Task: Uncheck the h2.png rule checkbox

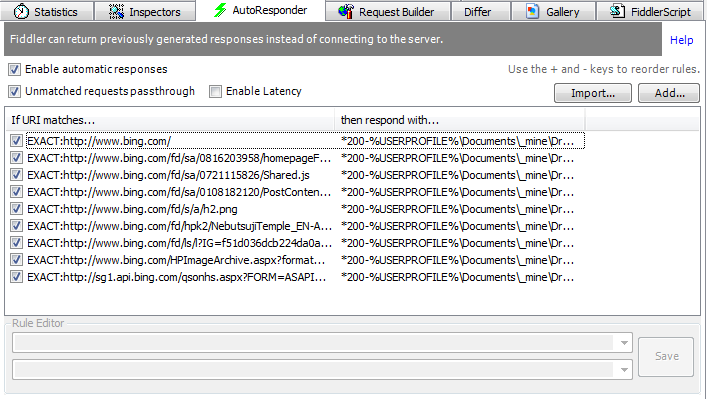Action: (x=16, y=209)
